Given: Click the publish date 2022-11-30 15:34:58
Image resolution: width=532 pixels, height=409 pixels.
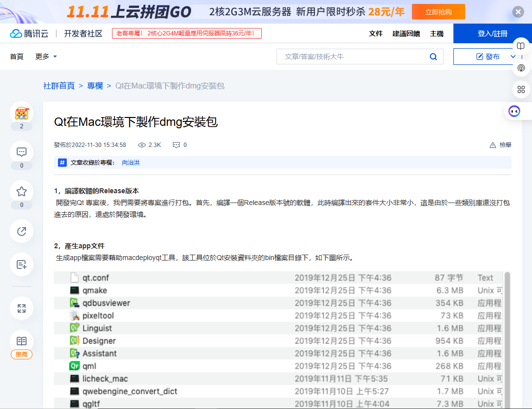Looking at the screenshot, I should (99, 145).
